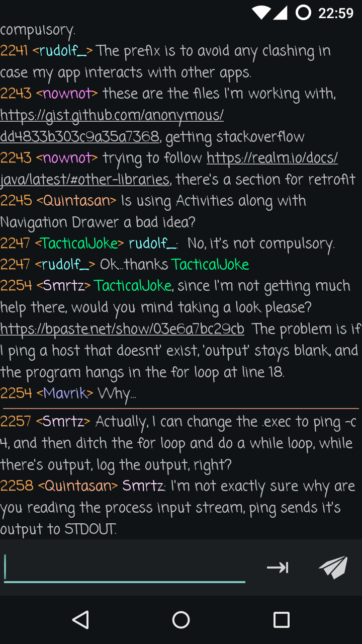Tap the paper plane send icon

click(x=333, y=567)
